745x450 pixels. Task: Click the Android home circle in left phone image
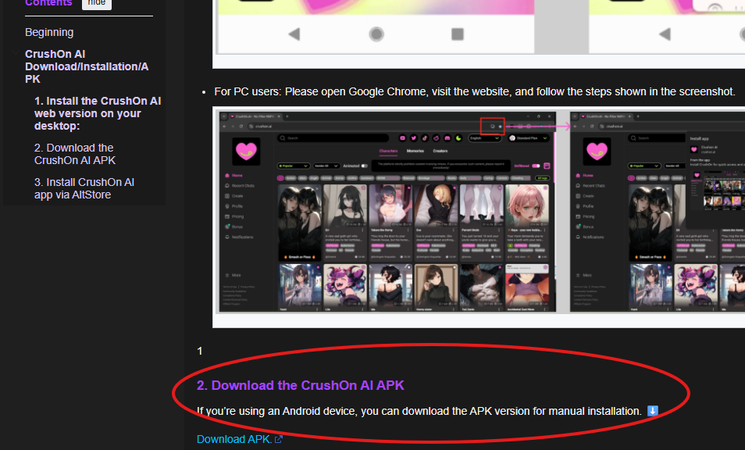pos(376,34)
